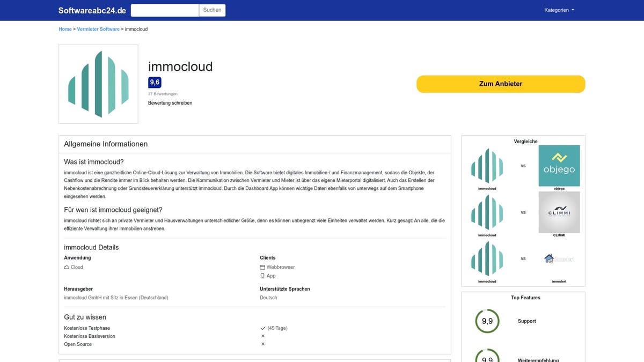
Task: Click the Suchen search button
Action: click(x=212, y=10)
